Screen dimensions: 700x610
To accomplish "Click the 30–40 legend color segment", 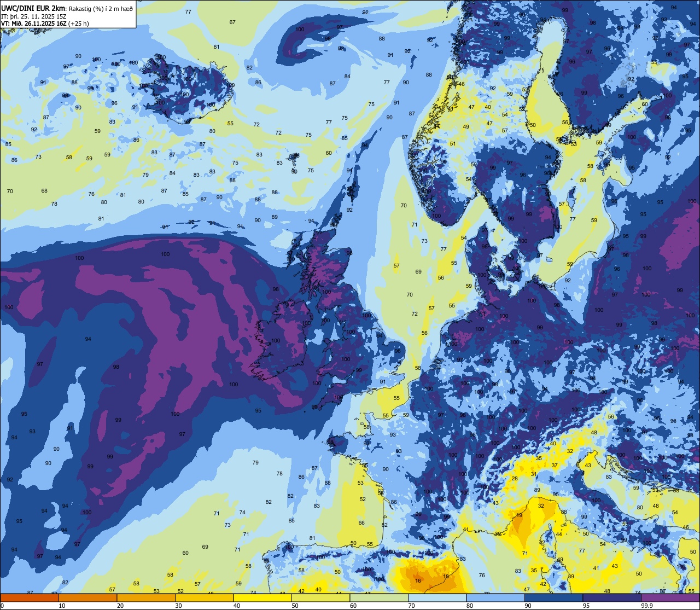I will tap(204, 597).
